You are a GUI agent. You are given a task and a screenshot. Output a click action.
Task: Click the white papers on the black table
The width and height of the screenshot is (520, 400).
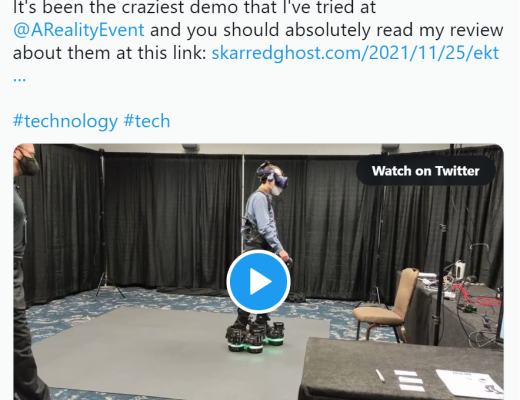(x=468, y=383)
